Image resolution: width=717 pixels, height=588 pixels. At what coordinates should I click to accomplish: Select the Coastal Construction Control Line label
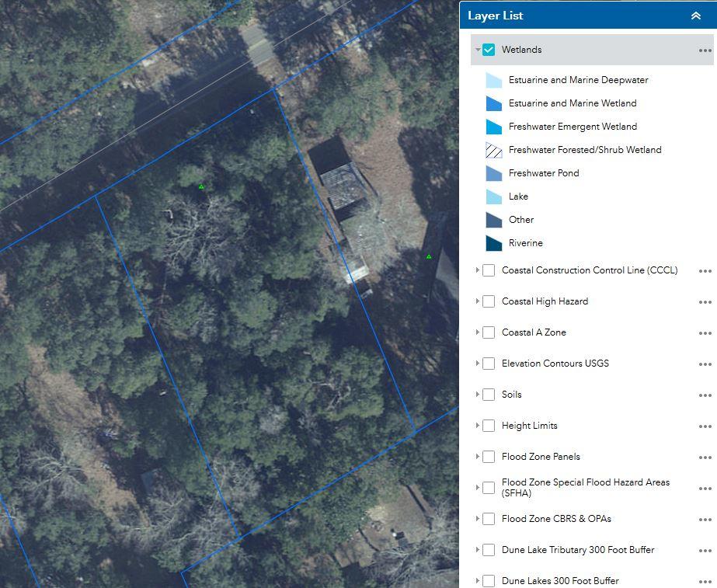click(589, 270)
